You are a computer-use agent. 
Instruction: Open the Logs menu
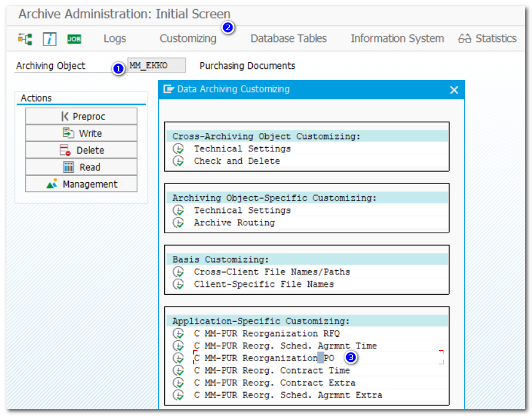(114, 38)
